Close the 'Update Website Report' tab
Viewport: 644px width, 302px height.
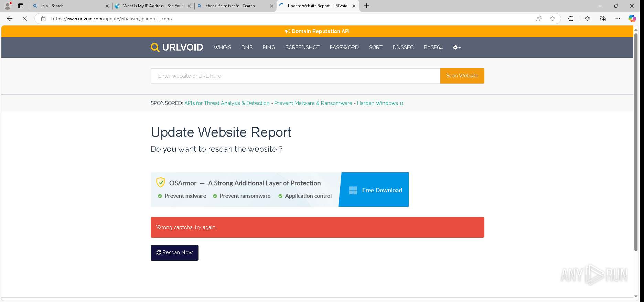click(354, 6)
